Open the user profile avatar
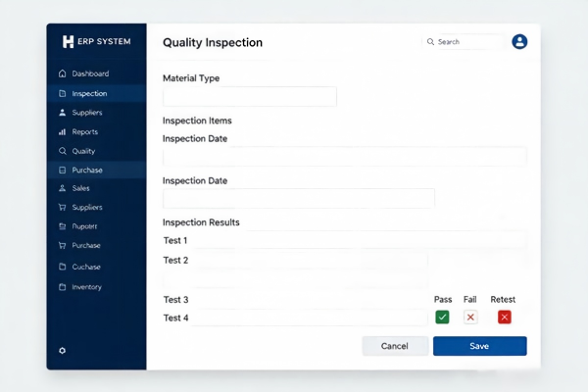 coord(519,41)
